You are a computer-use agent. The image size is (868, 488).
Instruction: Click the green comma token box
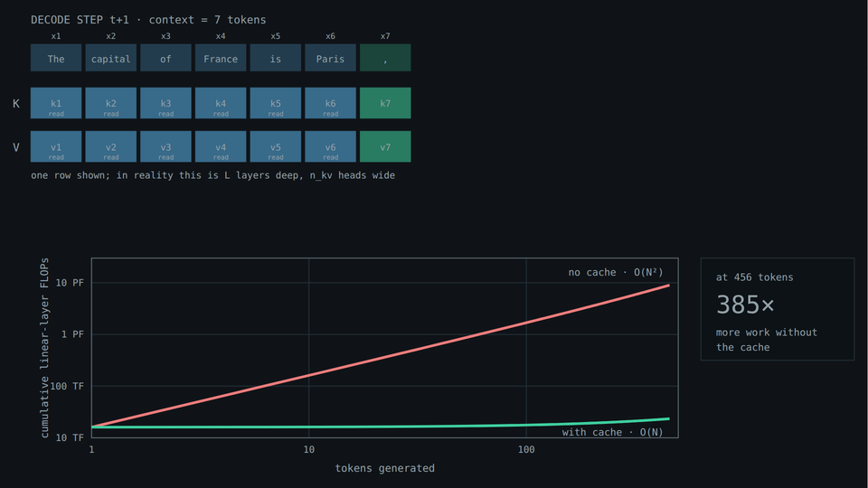tap(385, 58)
